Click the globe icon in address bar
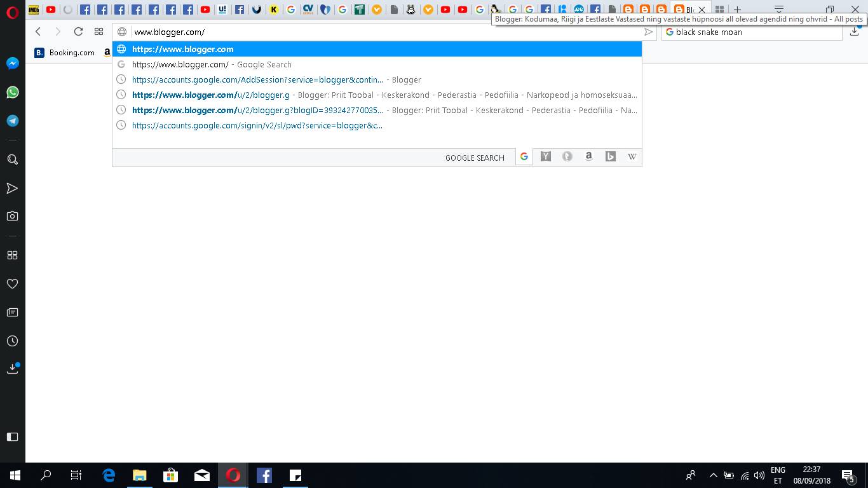This screenshot has height=488, width=868. tap(122, 32)
